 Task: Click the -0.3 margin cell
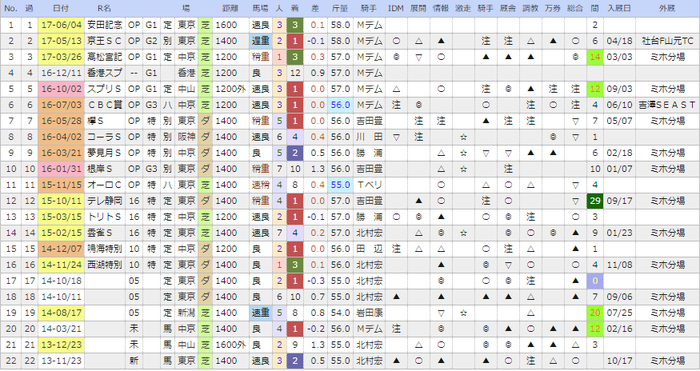pyautogui.click(x=316, y=281)
